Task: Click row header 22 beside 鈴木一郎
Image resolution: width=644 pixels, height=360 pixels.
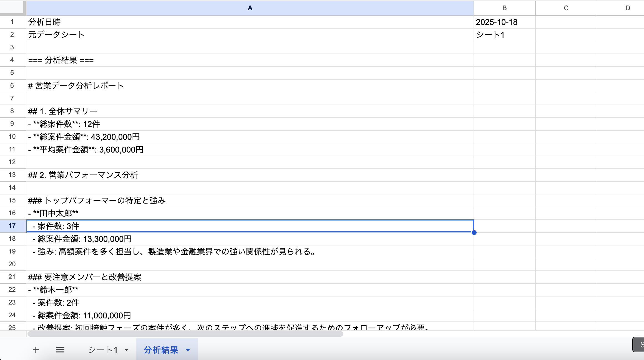Action: coord(12,290)
